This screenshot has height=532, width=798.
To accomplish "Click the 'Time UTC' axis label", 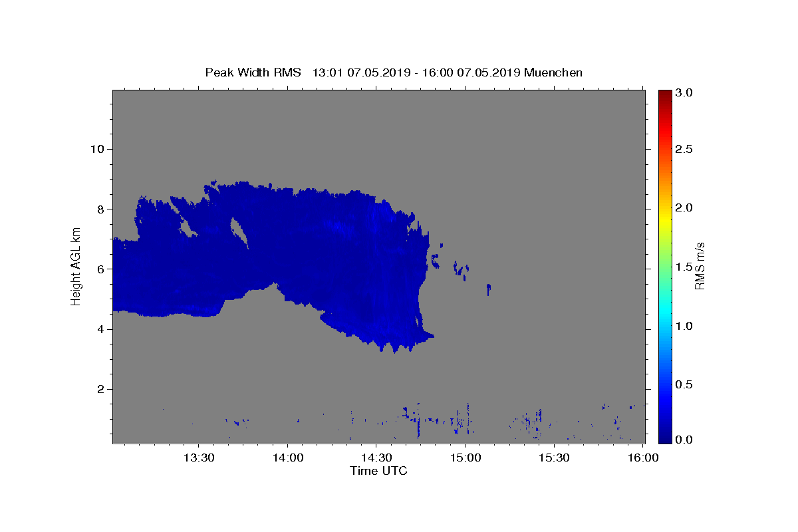I will click(378, 471).
